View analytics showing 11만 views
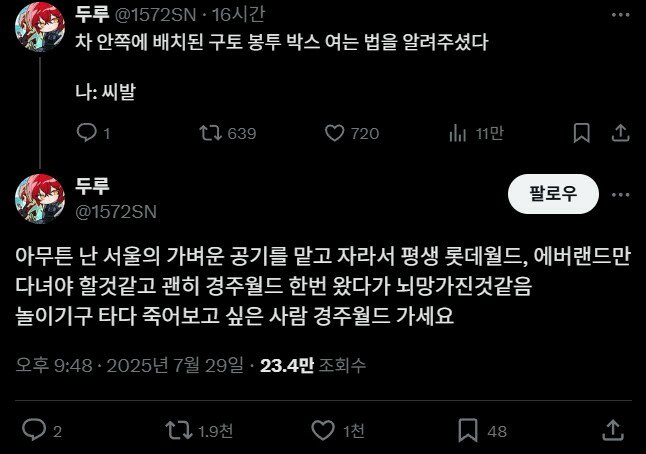The width and height of the screenshot is (646, 454). point(476,133)
